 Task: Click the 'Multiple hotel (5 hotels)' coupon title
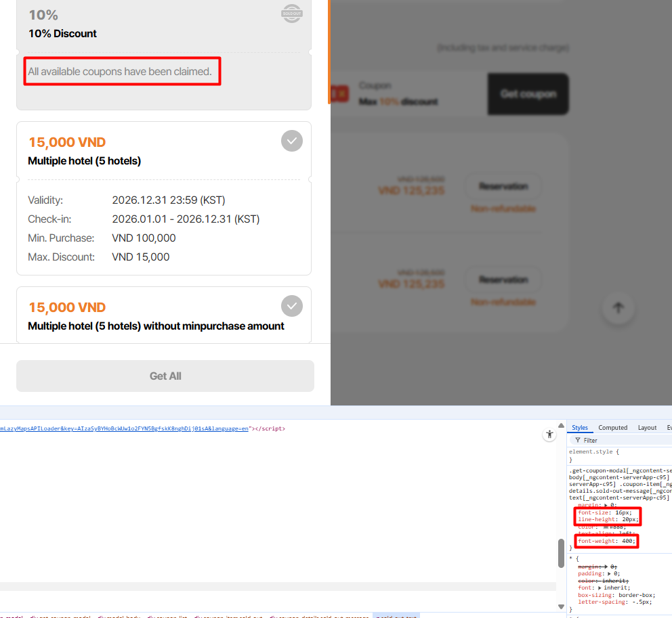pos(85,160)
